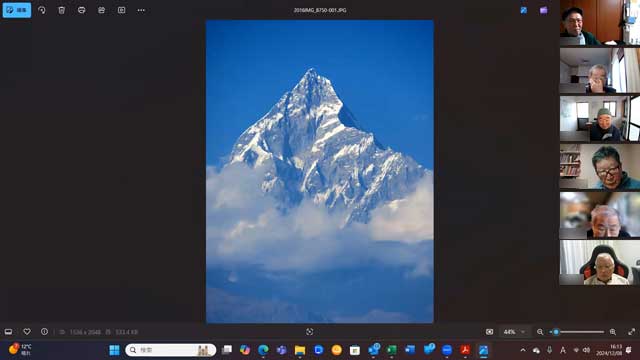Click the zoom in magnifier icon
Viewport: 640px width, 360px height.
613,332
